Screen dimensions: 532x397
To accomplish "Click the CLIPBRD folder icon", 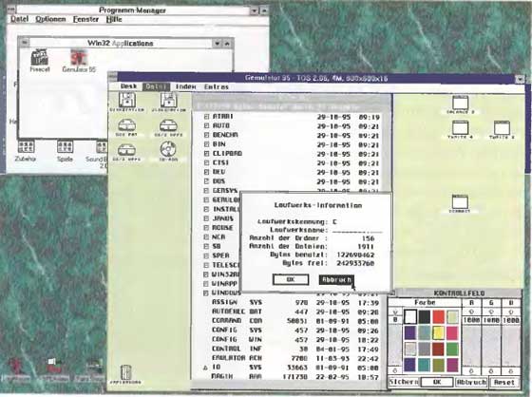I will tap(206, 153).
